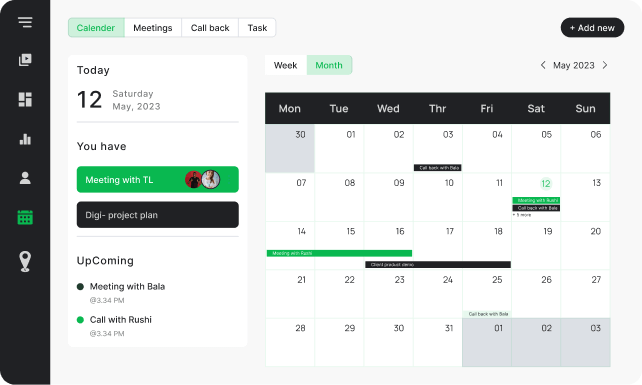This screenshot has width=642, height=385.
Task: Open the Digi- project plan item
Action: pos(158,215)
